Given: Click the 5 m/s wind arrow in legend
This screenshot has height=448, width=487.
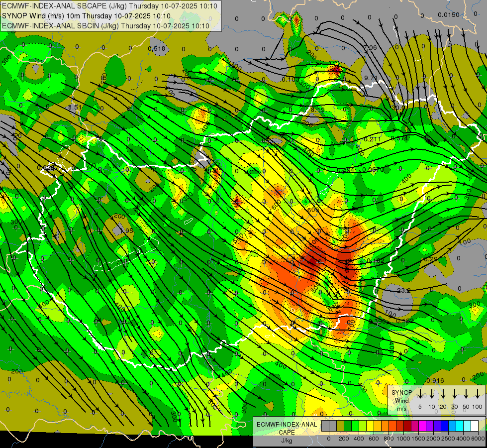Looking at the screenshot, I should tap(420, 394).
